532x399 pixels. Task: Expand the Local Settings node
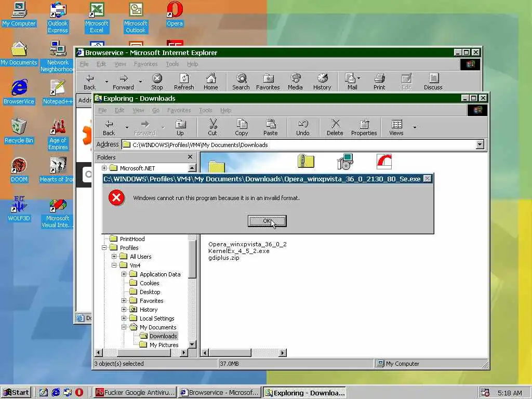[x=124, y=318]
